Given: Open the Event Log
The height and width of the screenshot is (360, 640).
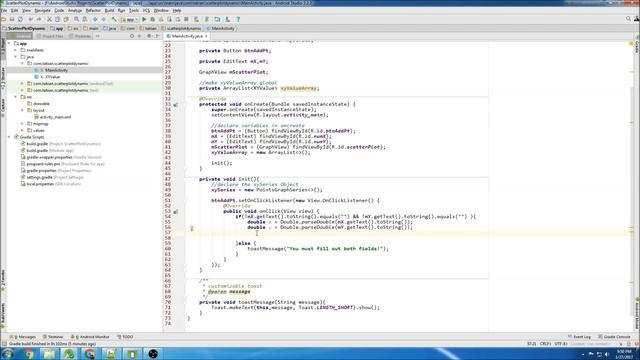Looking at the screenshot, I should [580, 337].
